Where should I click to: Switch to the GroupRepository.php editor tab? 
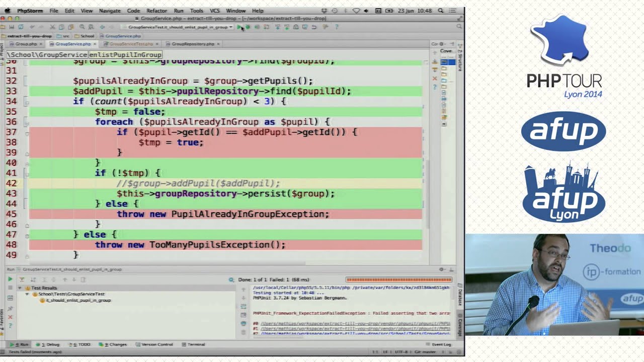tap(193, 44)
